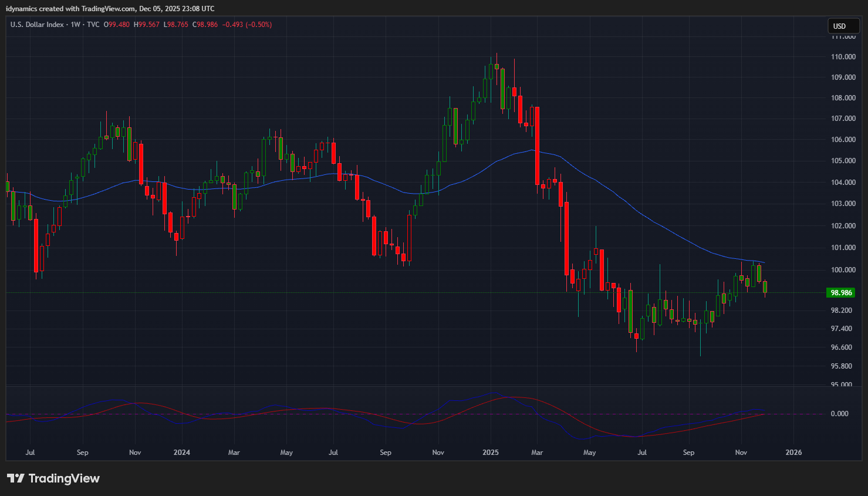Click the 95.800 price axis label
This screenshot has width=868, height=496.
point(841,366)
